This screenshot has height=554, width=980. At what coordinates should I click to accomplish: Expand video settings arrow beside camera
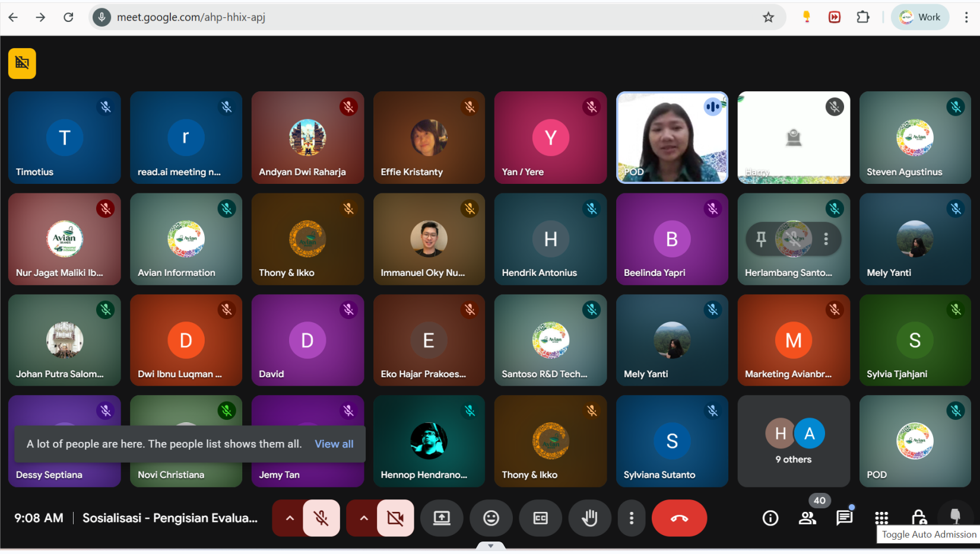coord(364,518)
